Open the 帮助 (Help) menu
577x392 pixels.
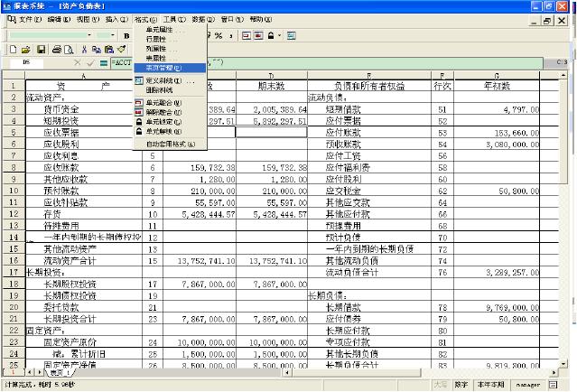tap(261, 19)
